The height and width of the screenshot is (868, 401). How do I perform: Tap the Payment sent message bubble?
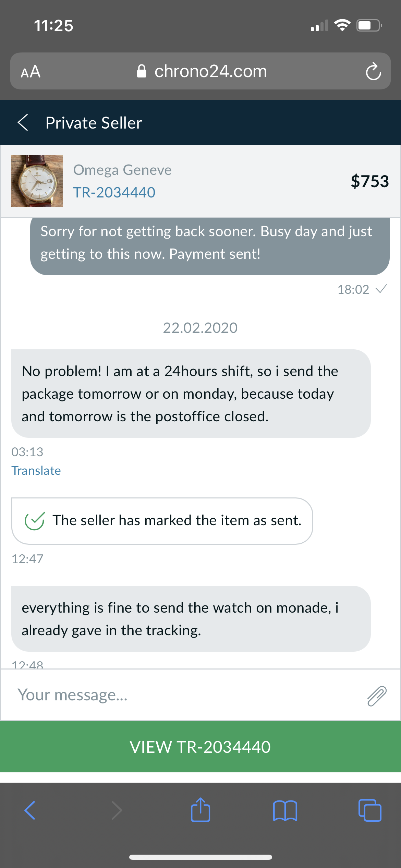210,246
